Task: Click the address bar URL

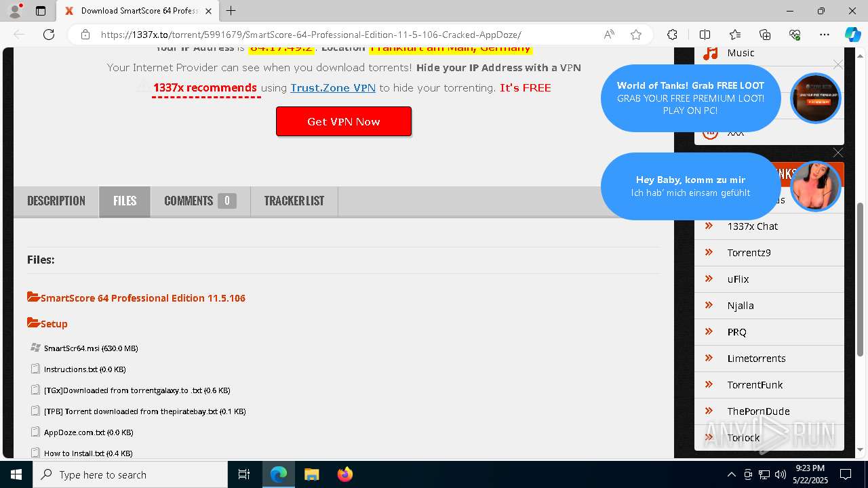Action: pos(311,35)
